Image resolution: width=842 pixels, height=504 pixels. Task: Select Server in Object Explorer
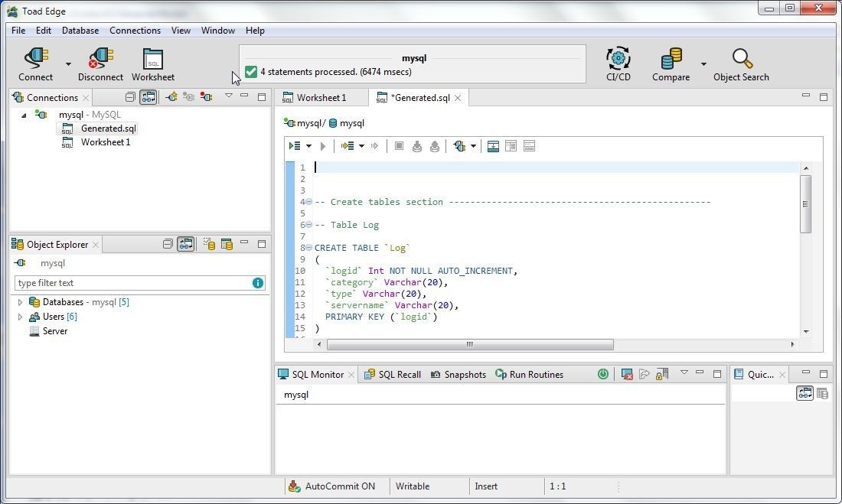coord(55,331)
